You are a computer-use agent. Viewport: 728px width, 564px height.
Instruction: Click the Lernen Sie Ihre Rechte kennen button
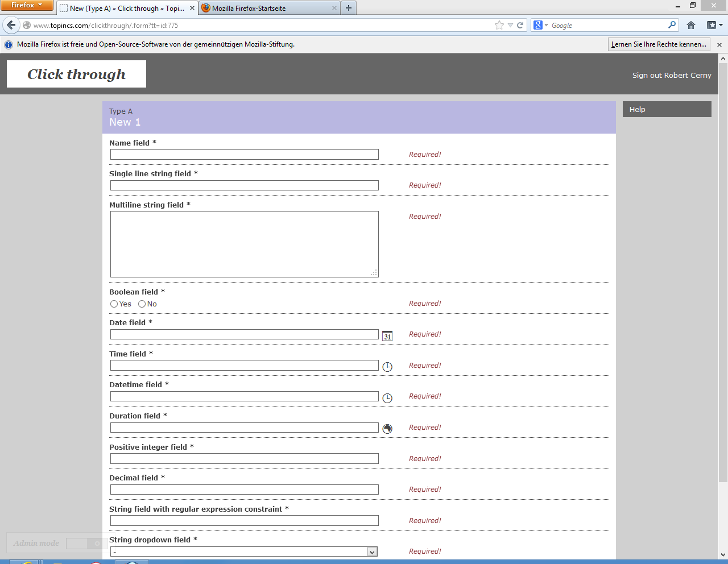click(659, 44)
